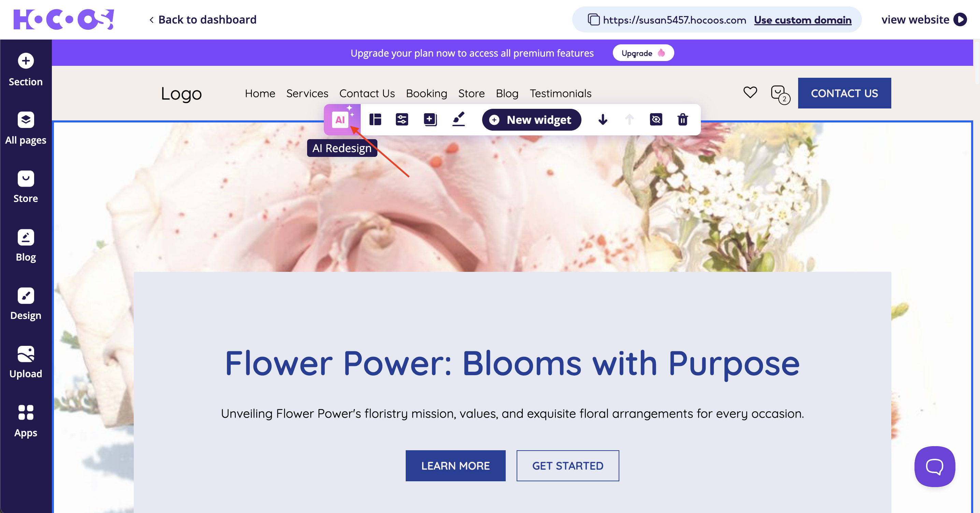Click the duplicate section icon
The image size is (980, 513).
click(x=430, y=120)
